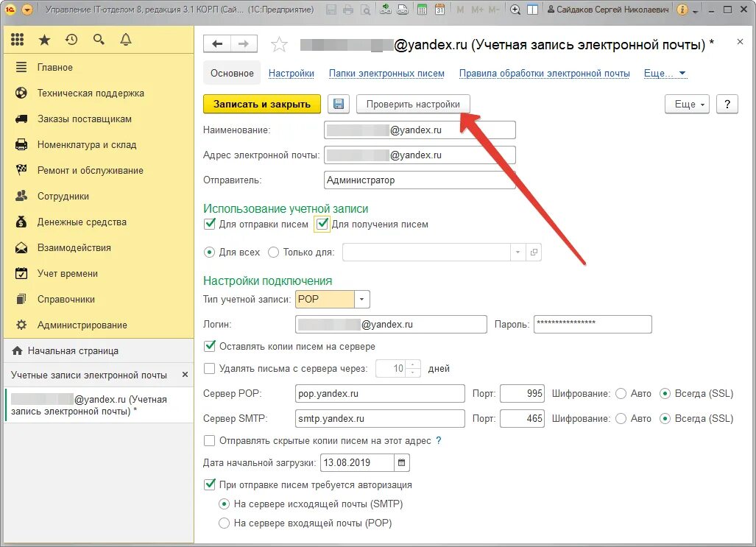This screenshot has width=756, height=547.
Task: Open "Администрирование" section
Action: (x=99, y=325)
